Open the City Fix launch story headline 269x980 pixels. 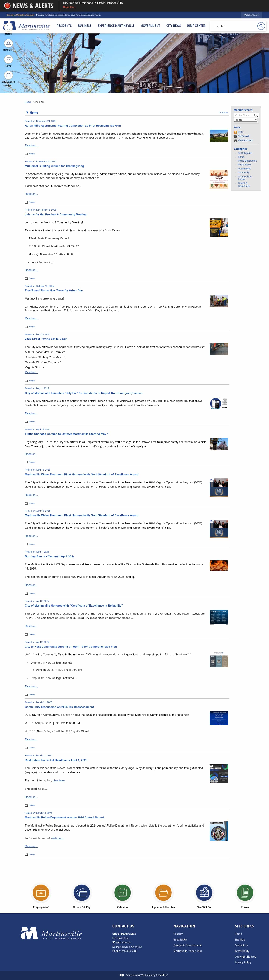pos(83,393)
